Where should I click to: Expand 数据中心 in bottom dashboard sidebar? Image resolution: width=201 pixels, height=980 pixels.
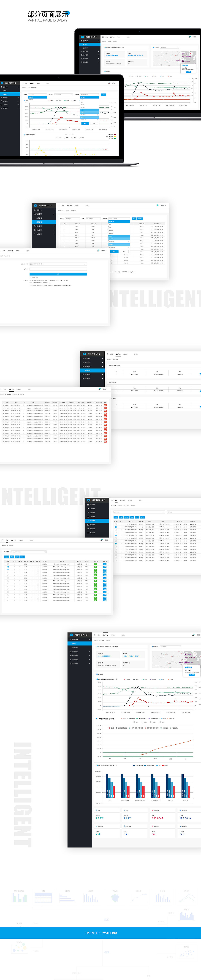coord(80,640)
